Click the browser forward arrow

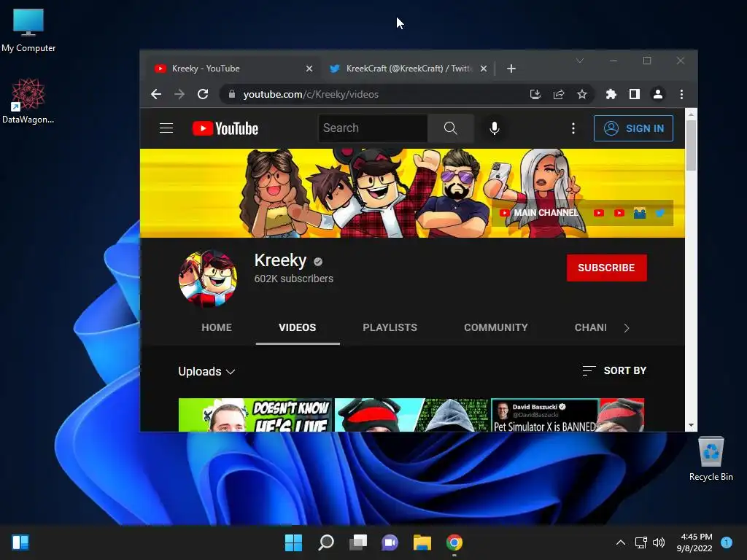point(179,94)
